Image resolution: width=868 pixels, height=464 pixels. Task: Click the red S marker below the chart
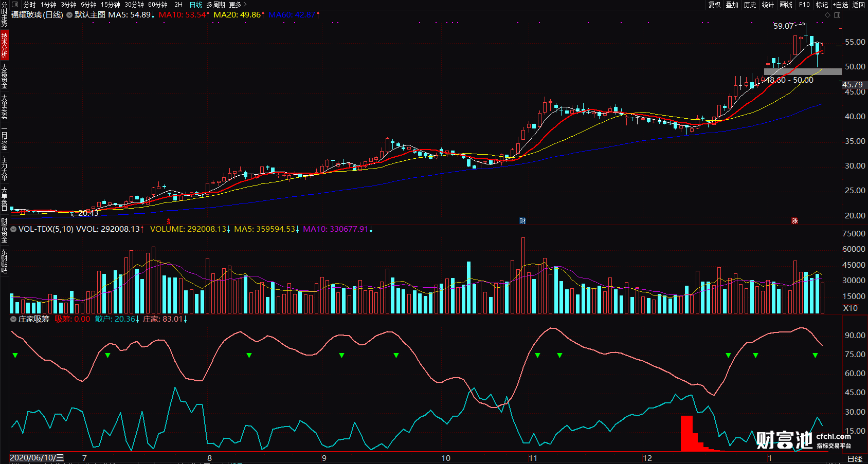click(x=168, y=221)
